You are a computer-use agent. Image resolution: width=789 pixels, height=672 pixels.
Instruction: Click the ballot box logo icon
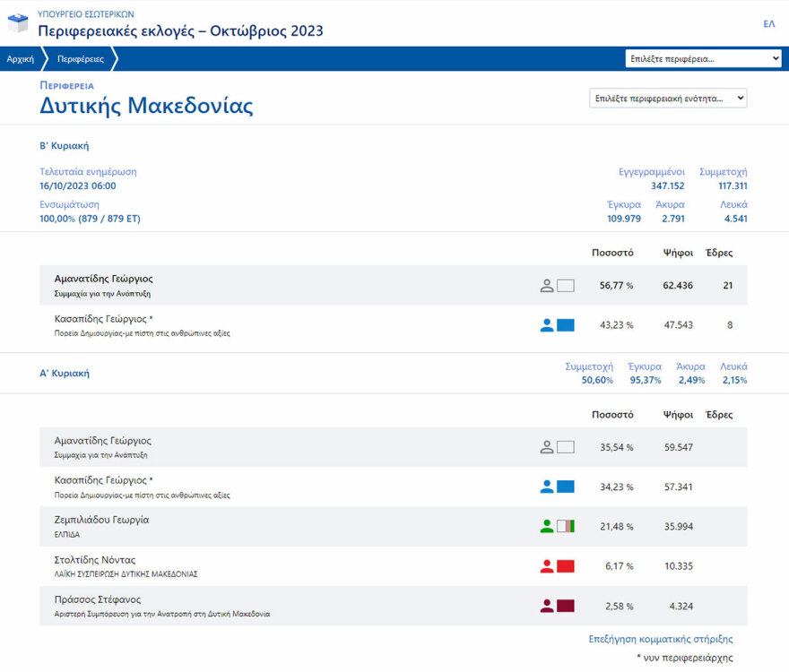pyautogui.click(x=18, y=23)
